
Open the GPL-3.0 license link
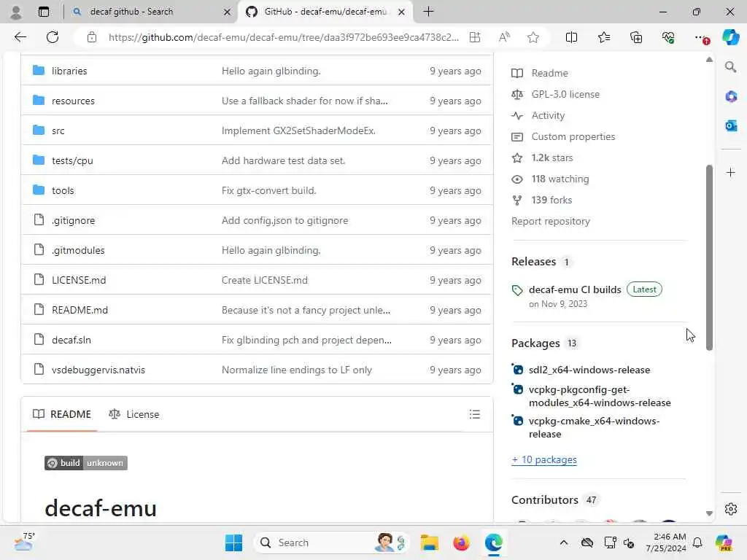click(565, 94)
